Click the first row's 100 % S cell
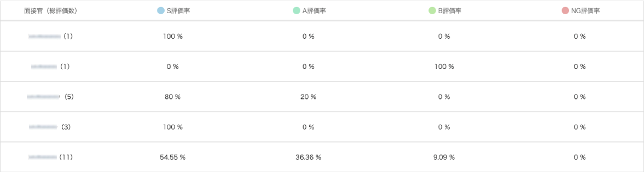The width and height of the screenshot is (644, 172). [x=173, y=36]
